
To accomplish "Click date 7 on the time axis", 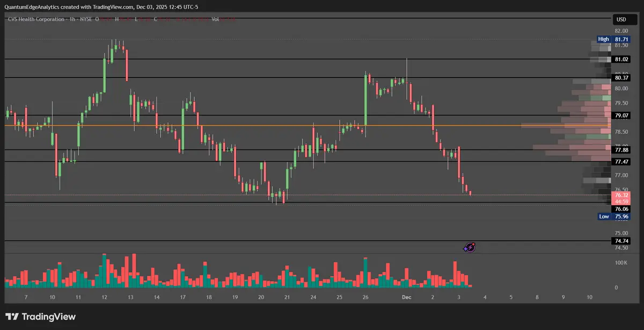I will click(25, 297).
